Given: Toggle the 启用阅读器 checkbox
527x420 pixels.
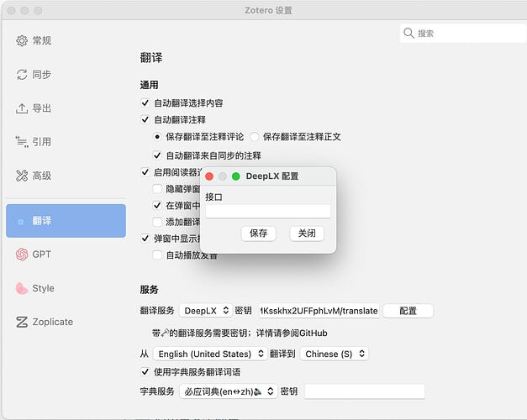Looking at the screenshot, I should coord(145,172).
